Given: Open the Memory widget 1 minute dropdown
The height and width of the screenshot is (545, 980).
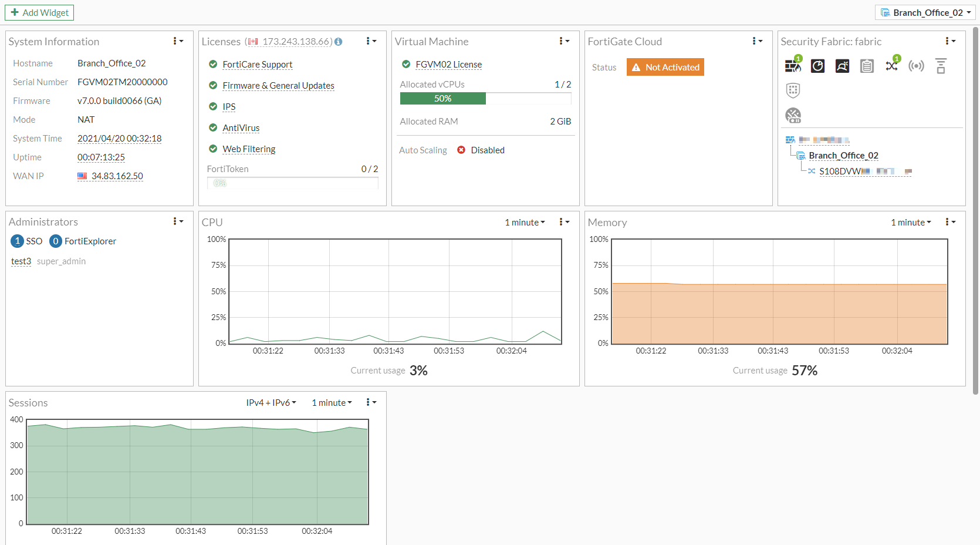Looking at the screenshot, I should pos(911,223).
